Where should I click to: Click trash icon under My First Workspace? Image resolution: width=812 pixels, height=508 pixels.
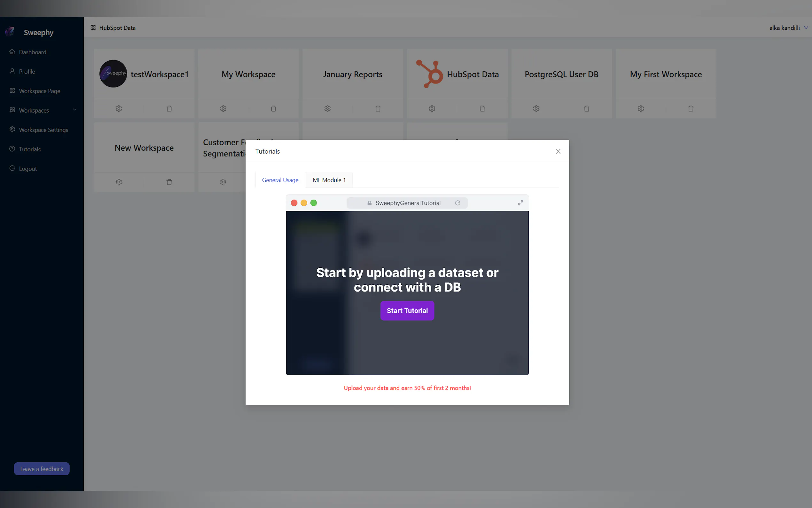[x=691, y=108]
